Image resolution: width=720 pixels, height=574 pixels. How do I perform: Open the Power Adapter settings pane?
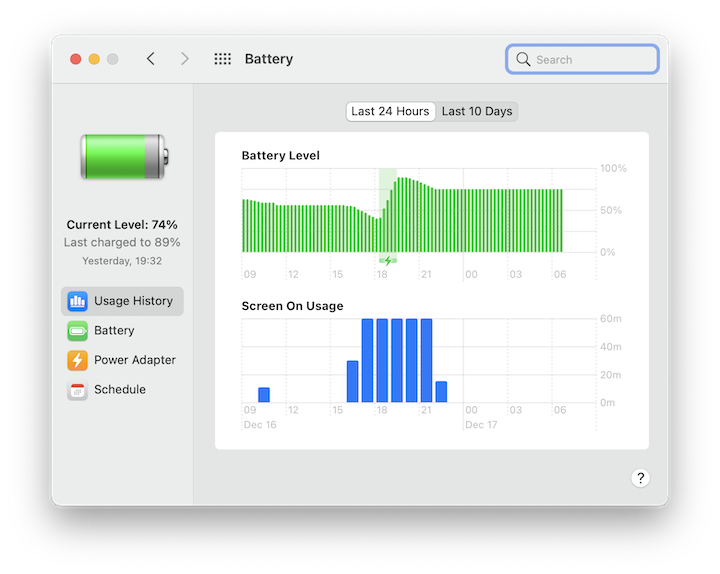pos(122,360)
